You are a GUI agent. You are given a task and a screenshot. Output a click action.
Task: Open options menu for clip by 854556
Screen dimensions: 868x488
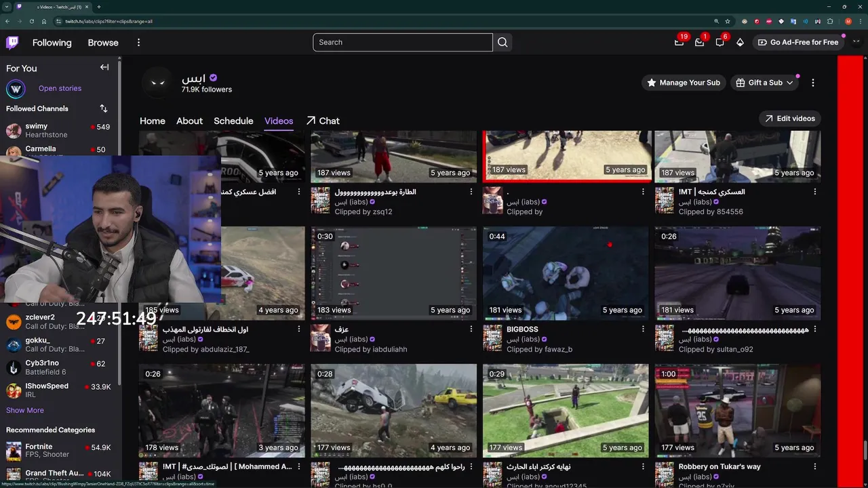(815, 192)
